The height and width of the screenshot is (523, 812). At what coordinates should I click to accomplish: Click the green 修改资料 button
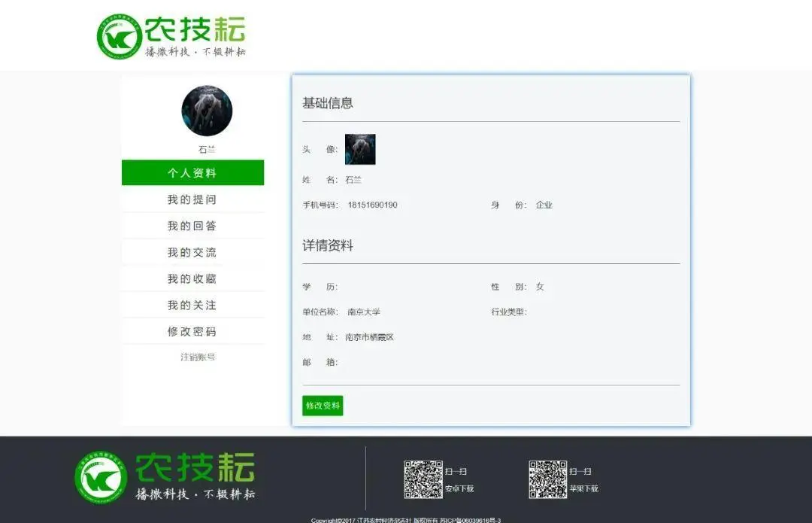[322, 406]
